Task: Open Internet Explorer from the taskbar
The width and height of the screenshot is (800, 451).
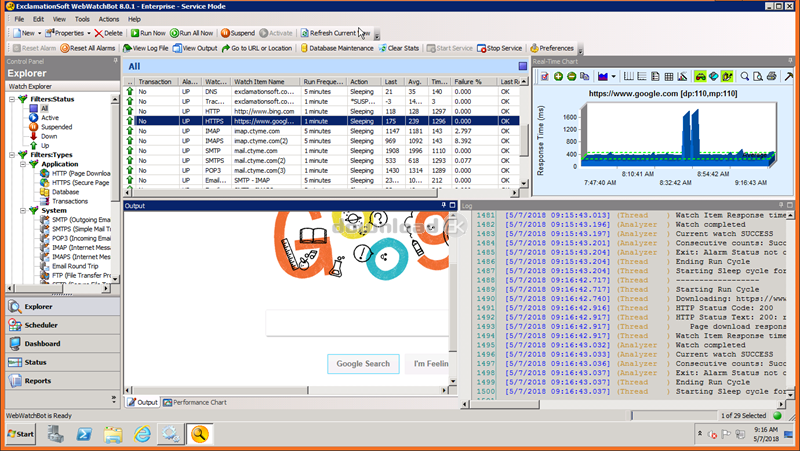Action: pyautogui.click(x=142, y=435)
